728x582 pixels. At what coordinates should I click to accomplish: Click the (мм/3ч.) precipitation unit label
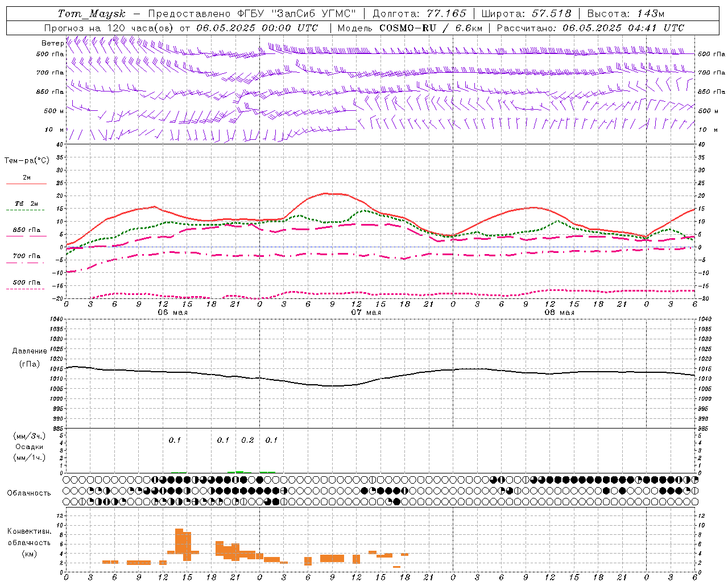[x=29, y=436]
